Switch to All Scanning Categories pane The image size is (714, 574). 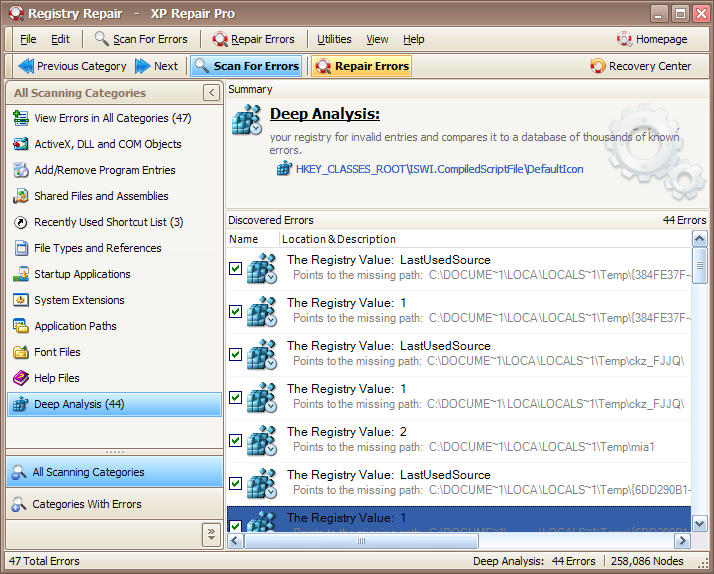[x=114, y=472]
